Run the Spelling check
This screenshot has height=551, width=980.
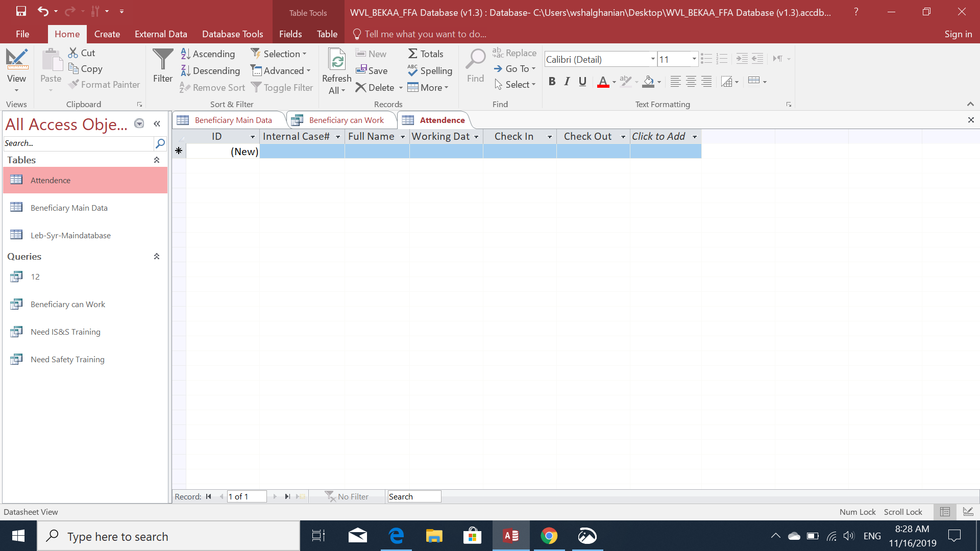[430, 70]
